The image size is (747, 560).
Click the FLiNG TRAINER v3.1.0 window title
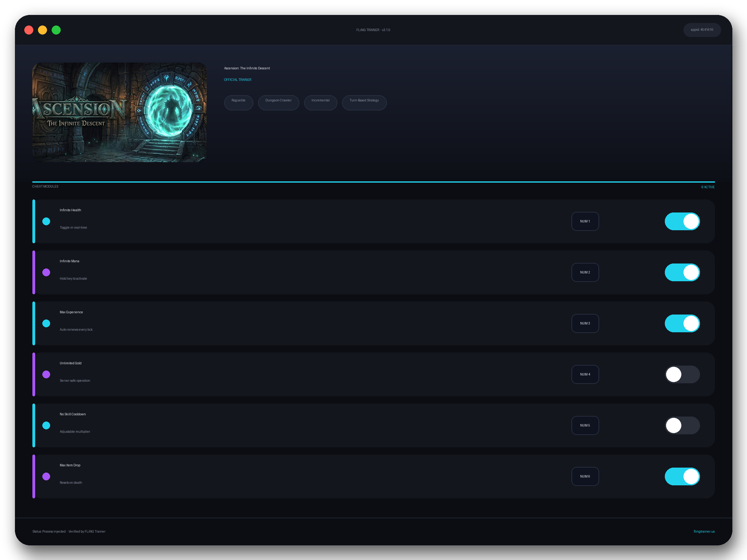pos(373,30)
